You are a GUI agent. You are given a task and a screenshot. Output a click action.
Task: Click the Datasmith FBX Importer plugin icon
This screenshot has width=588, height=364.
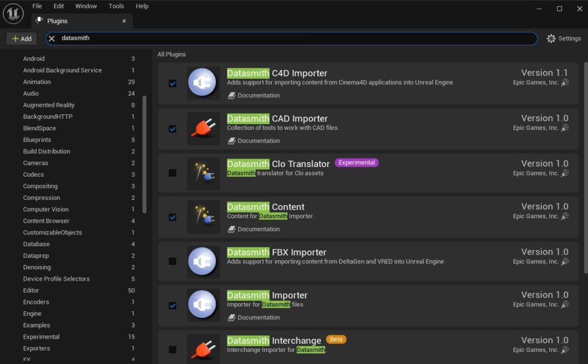[203, 262]
